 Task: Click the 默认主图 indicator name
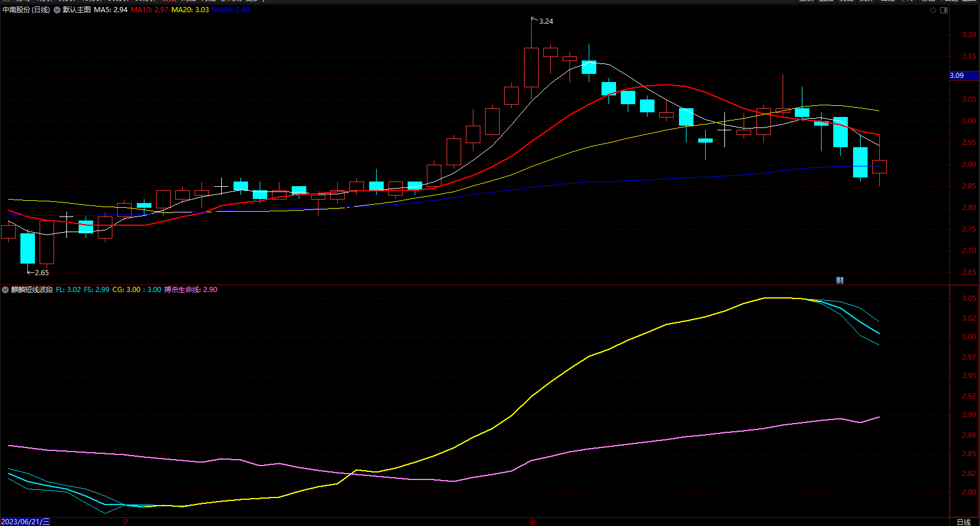pos(77,10)
